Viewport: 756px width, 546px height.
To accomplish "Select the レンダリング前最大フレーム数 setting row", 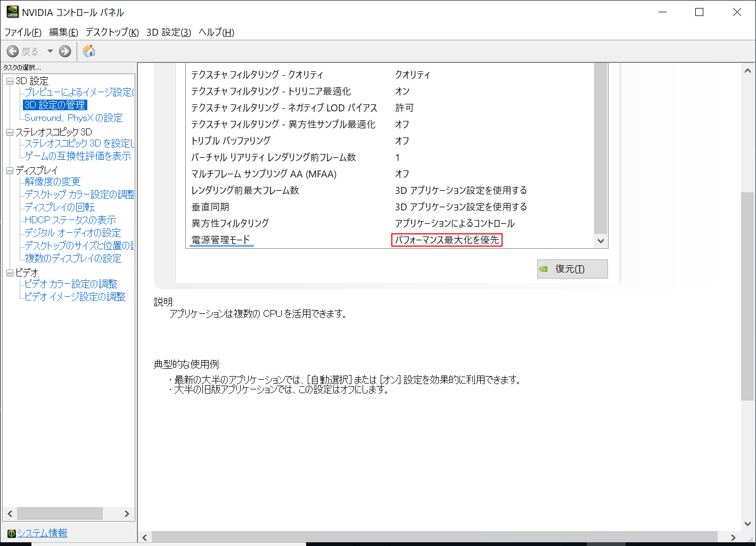I will click(389, 190).
